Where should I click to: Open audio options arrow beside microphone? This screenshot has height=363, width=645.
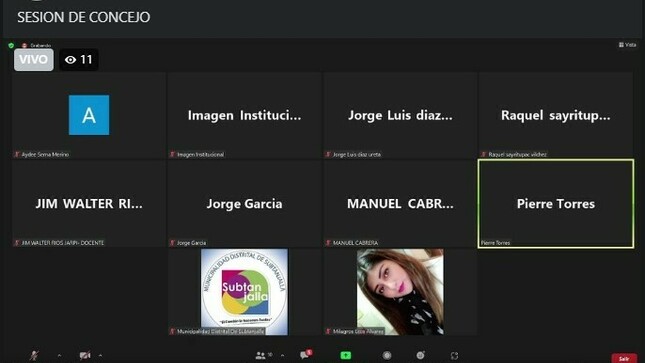tap(59, 355)
